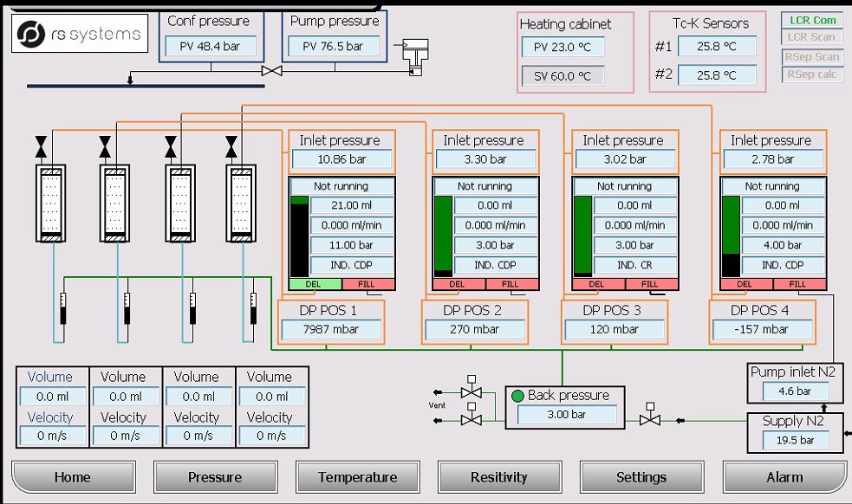This screenshot has height=504, width=852.
Task: Click the Heating cabinet PV 23.0 °C value
Action: (x=563, y=48)
